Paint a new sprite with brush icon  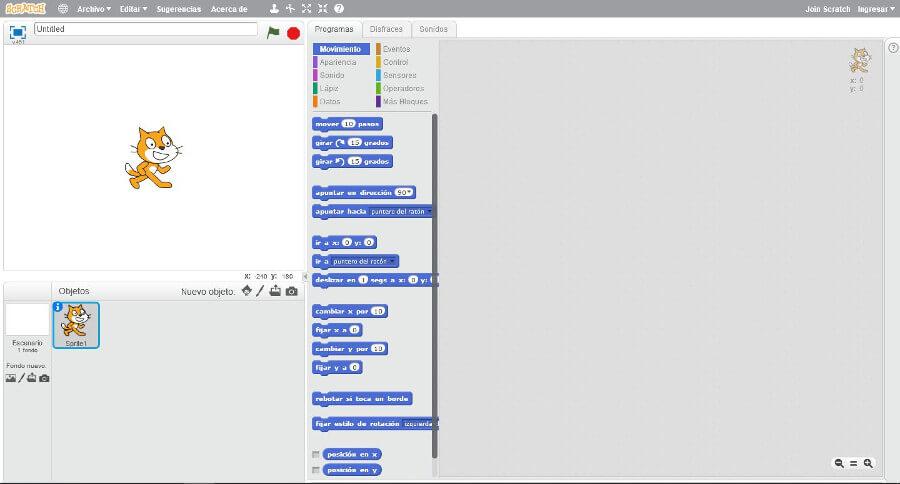point(260,291)
